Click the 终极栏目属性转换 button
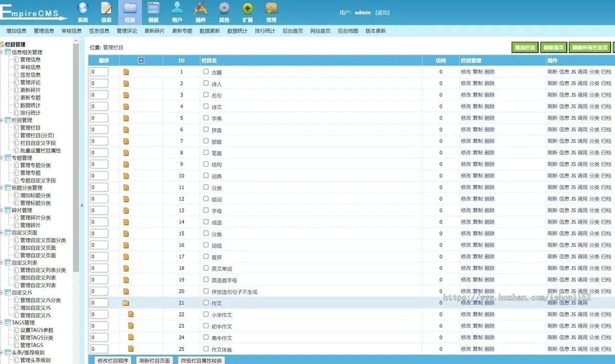The image size is (615, 364). tap(202, 360)
